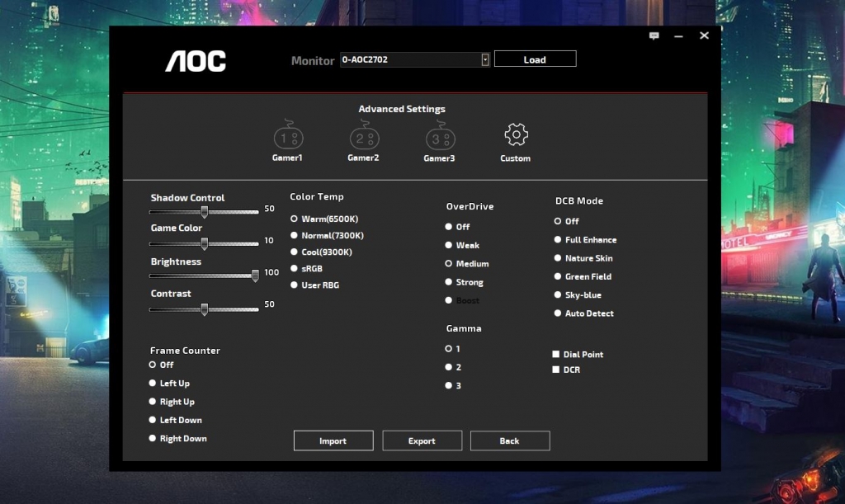Enable the DCR checkbox

click(556, 370)
